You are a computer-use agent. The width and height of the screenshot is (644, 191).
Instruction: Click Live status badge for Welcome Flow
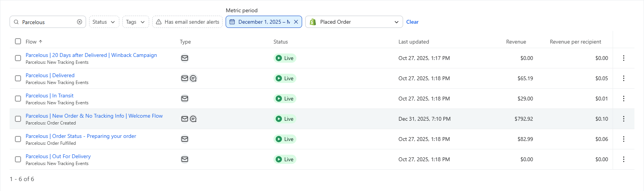click(x=285, y=119)
